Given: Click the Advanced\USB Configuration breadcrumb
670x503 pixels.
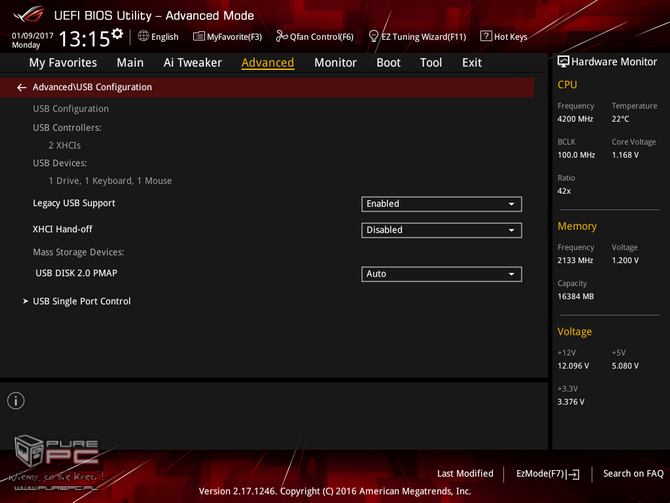Looking at the screenshot, I should [92, 87].
